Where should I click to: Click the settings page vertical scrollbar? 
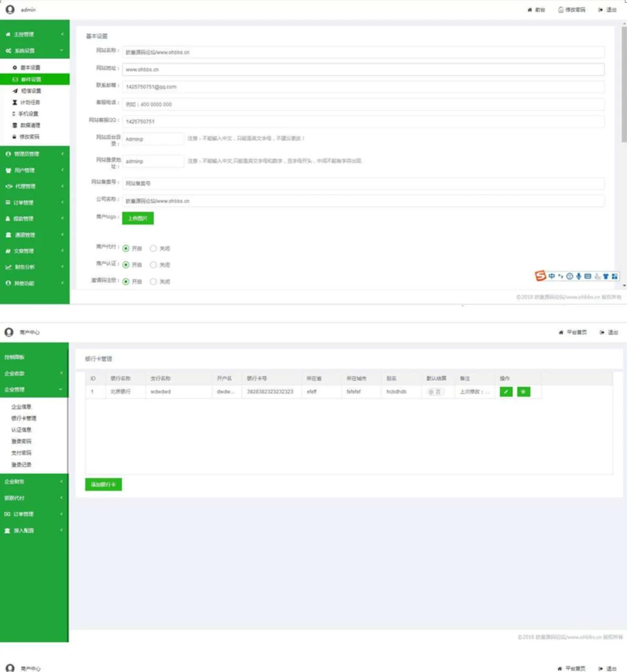point(624,84)
